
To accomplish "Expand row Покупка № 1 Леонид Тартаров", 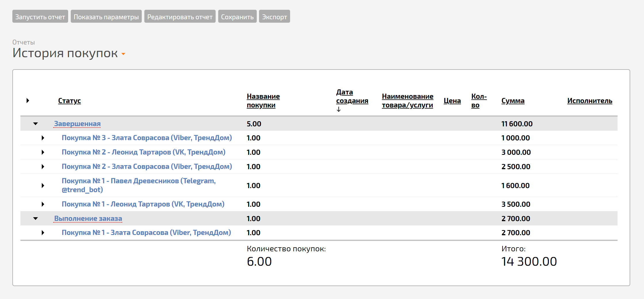I will click(x=43, y=204).
